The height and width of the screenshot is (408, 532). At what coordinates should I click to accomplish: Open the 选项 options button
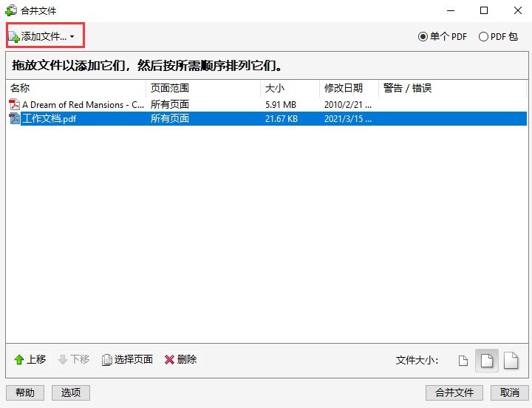pos(71,392)
